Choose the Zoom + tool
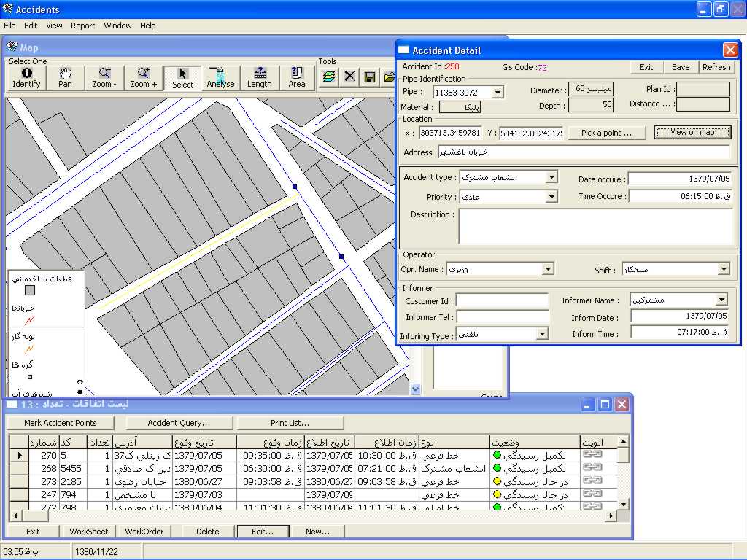 point(144,77)
